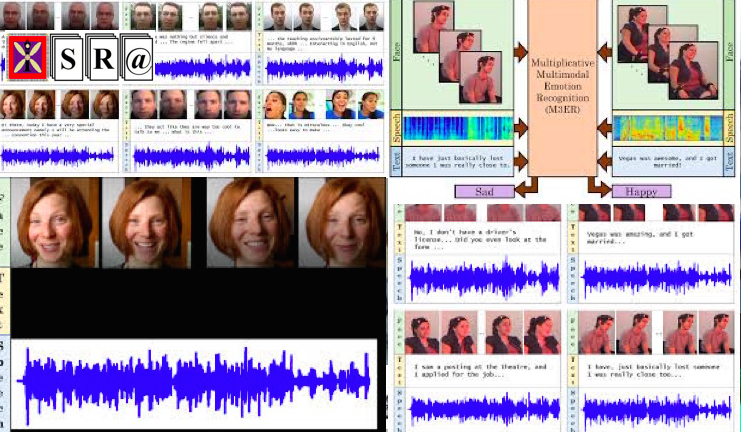Click the waveform under the theatre posting text
741x432 pixels.
484,409
